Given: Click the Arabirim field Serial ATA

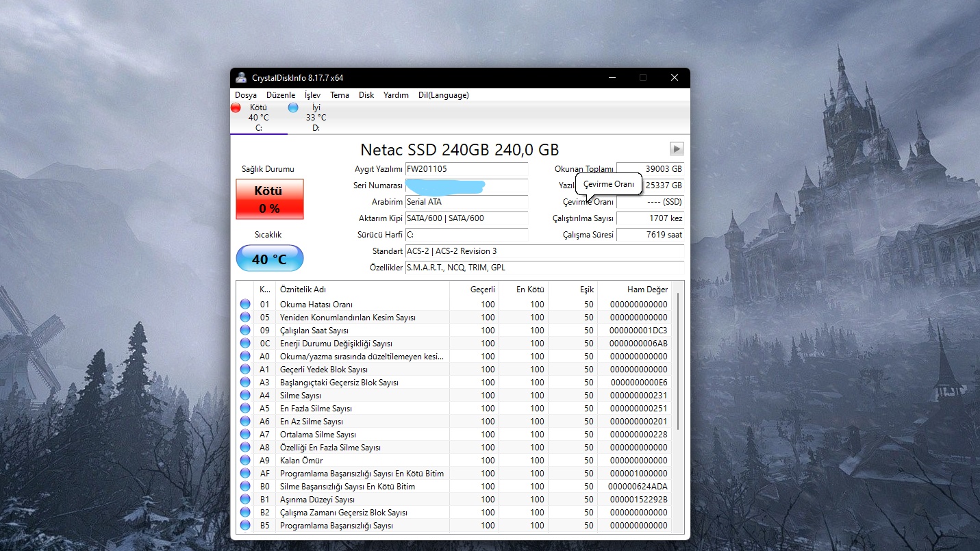Looking at the screenshot, I should 466,202.
